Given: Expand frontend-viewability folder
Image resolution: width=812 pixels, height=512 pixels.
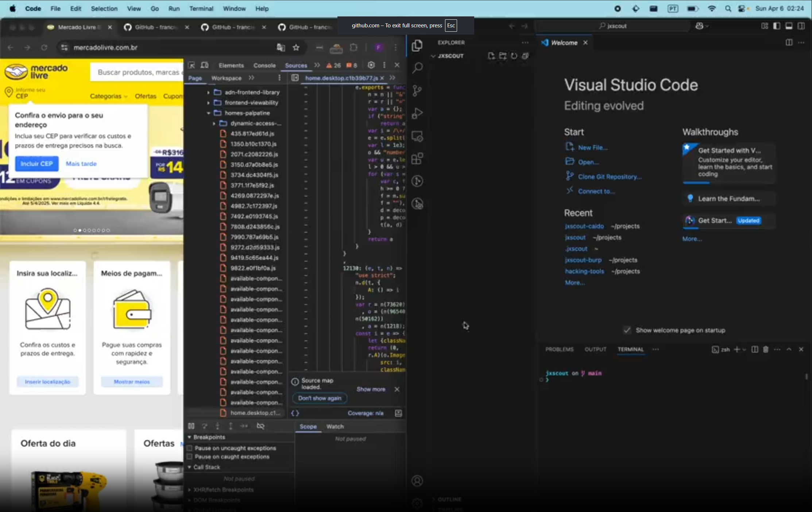Looking at the screenshot, I should pyautogui.click(x=208, y=103).
